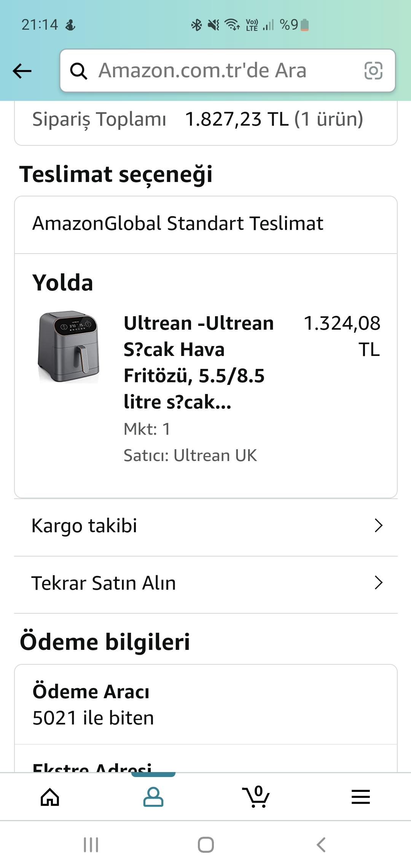The width and height of the screenshot is (411, 868).
Task: Open the air fryer product thumbnail
Action: pos(68,347)
